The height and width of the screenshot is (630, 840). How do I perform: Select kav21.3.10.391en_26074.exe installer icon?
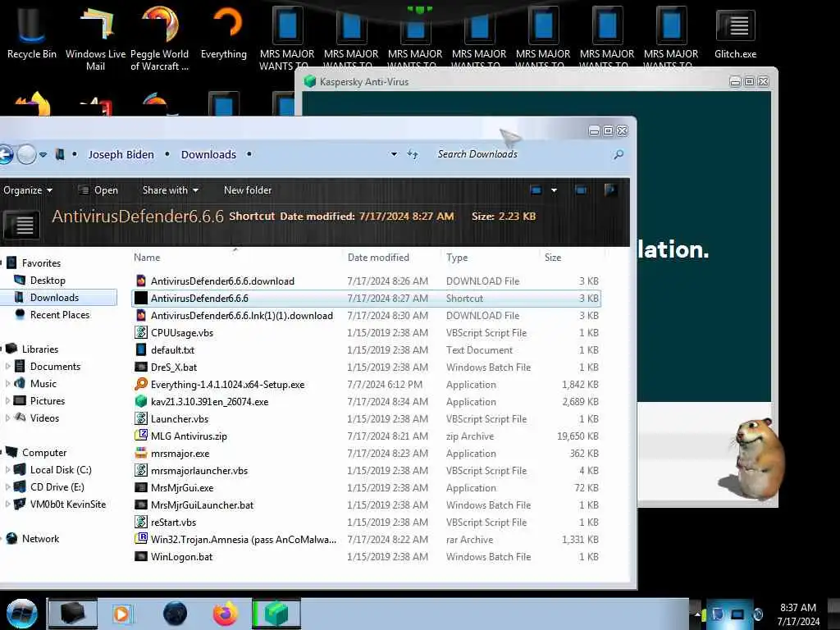point(141,401)
